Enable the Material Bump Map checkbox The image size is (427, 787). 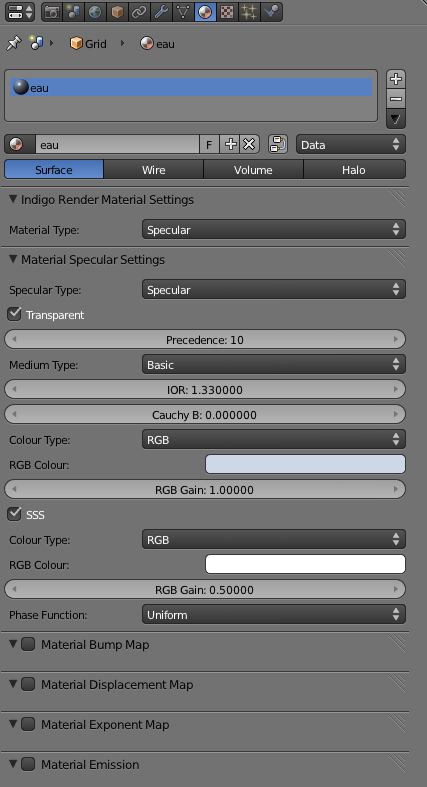click(x=28, y=644)
